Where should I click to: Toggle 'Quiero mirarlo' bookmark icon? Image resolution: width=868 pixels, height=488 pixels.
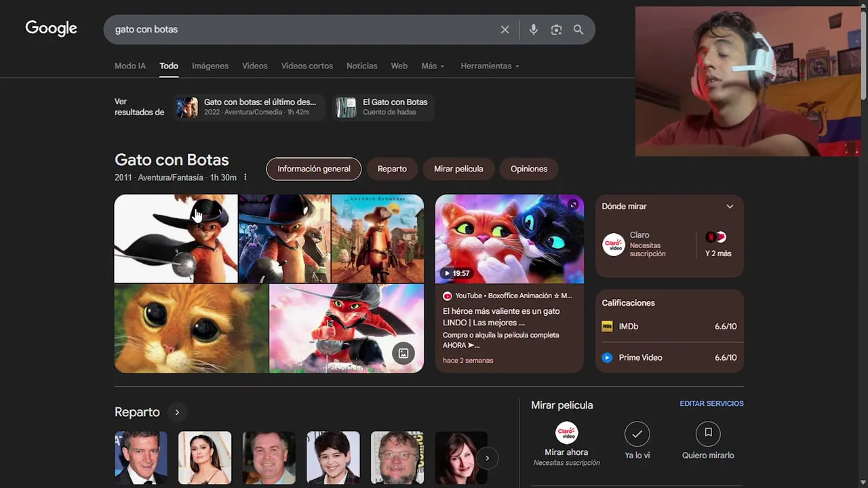point(708,433)
